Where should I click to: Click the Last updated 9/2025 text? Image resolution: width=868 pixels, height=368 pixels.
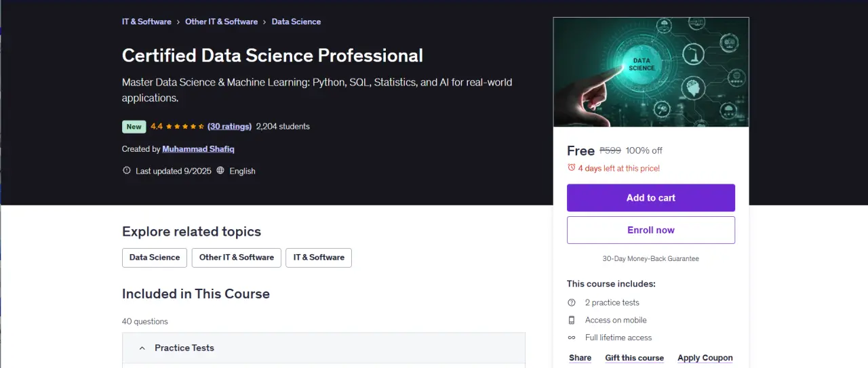tap(174, 171)
